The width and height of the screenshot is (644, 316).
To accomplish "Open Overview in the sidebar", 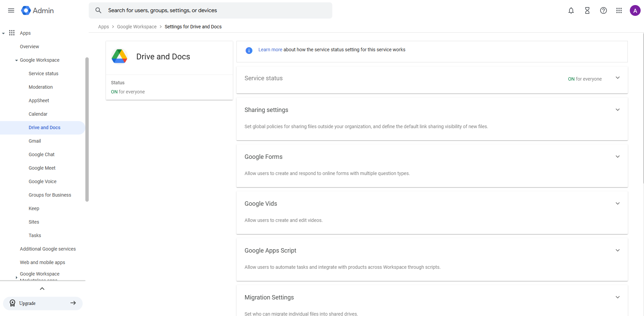I will point(29,47).
